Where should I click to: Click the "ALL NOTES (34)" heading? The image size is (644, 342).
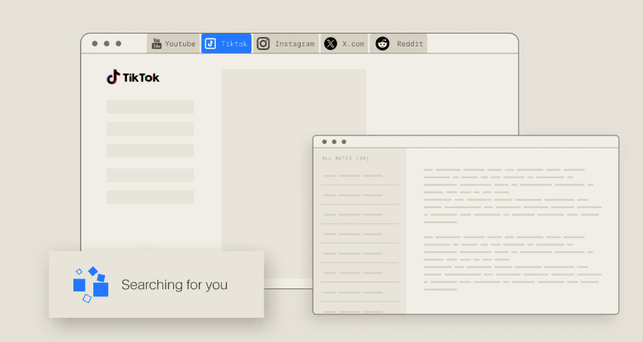pyautogui.click(x=346, y=158)
